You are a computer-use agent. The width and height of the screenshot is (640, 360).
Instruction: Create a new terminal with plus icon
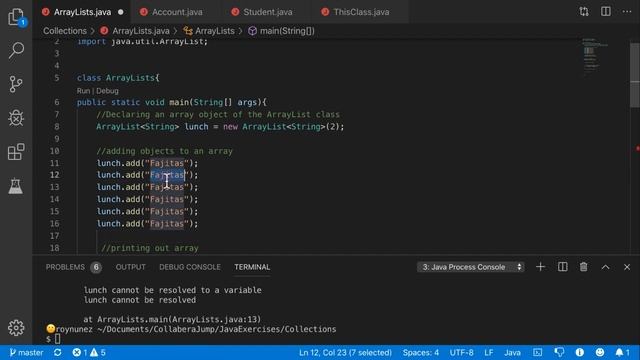(540, 267)
